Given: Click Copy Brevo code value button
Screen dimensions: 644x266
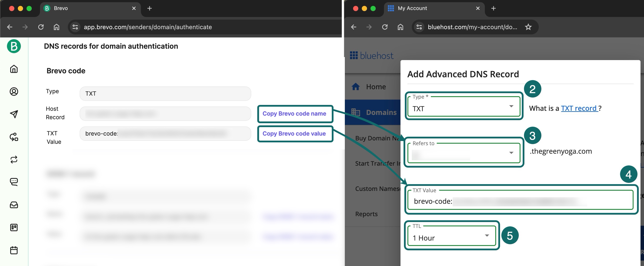Looking at the screenshot, I should 294,133.
